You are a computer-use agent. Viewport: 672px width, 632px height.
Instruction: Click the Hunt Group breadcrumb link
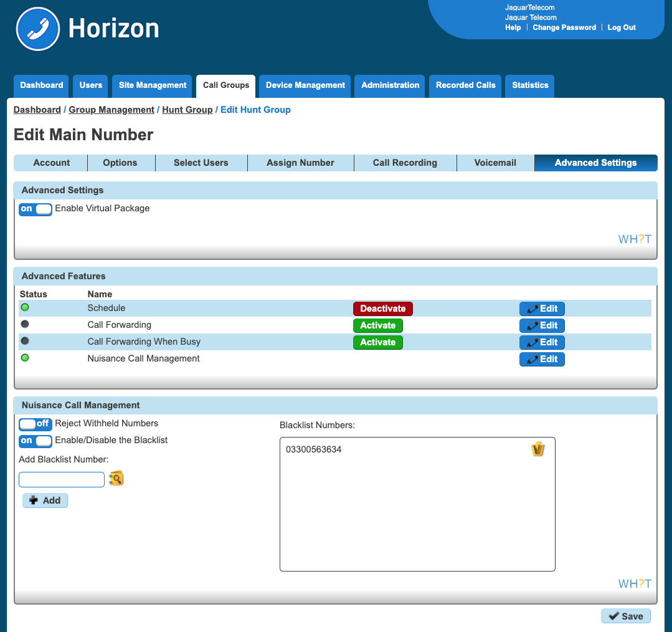click(x=187, y=110)
